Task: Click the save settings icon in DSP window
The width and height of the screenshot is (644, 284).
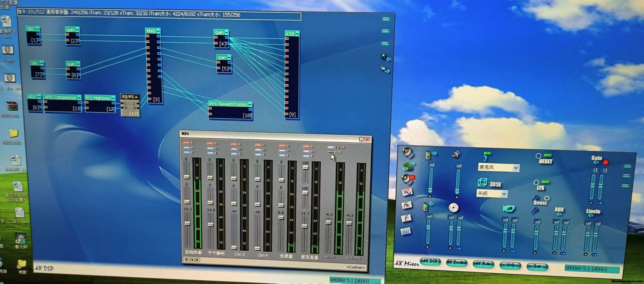Action: 383,56
